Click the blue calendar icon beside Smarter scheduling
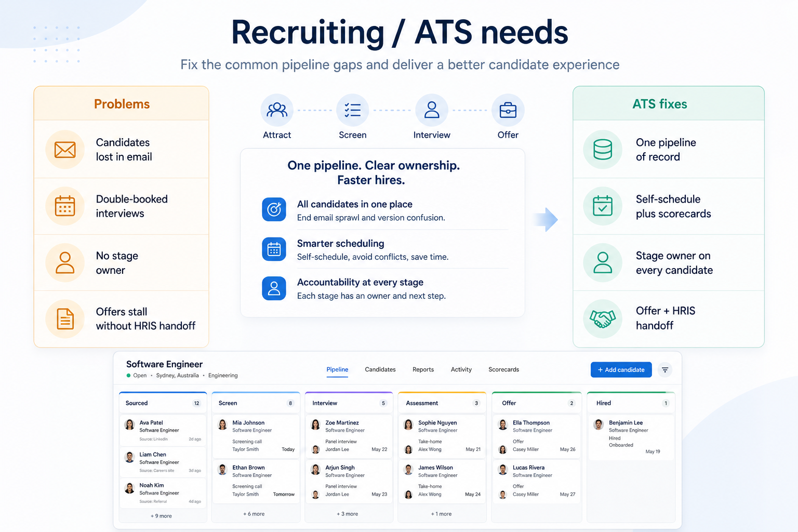 274,249
